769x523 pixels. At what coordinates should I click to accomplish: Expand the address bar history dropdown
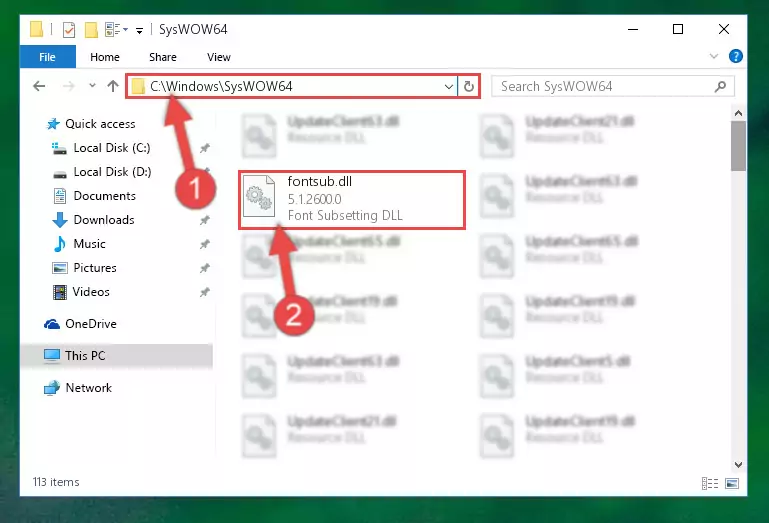(x=448, y=87)
